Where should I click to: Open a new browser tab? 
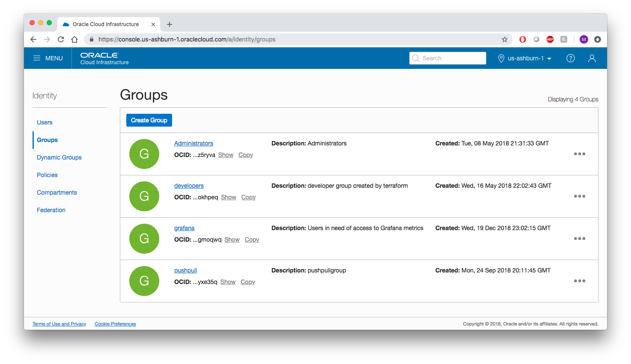(170, 24)
